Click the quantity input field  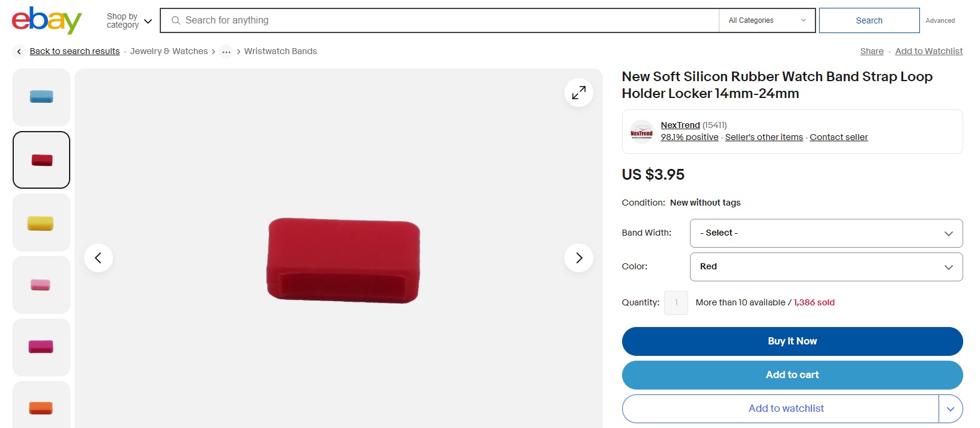point(676,303)
